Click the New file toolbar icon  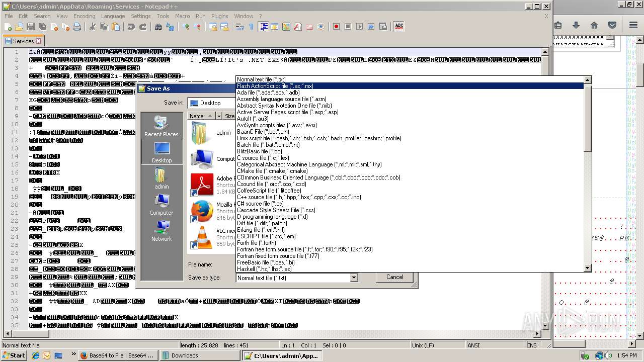9,27
